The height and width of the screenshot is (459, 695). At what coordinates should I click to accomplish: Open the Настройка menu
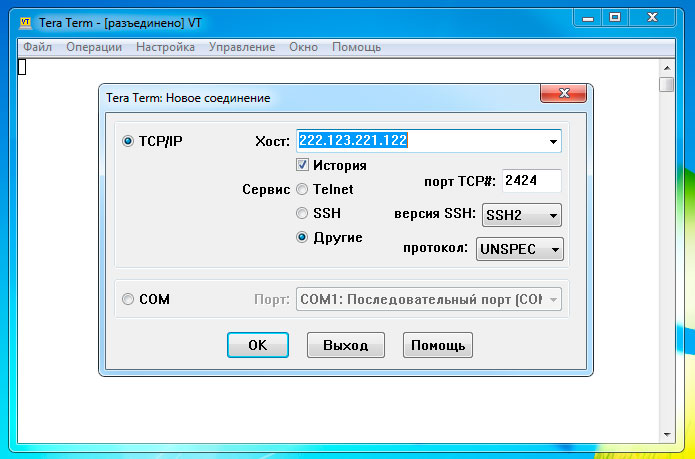[165, 47]
